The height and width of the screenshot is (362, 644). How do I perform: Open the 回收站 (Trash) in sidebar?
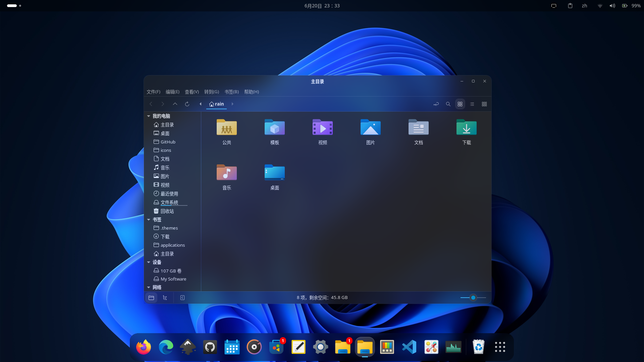tap(167, 211)
